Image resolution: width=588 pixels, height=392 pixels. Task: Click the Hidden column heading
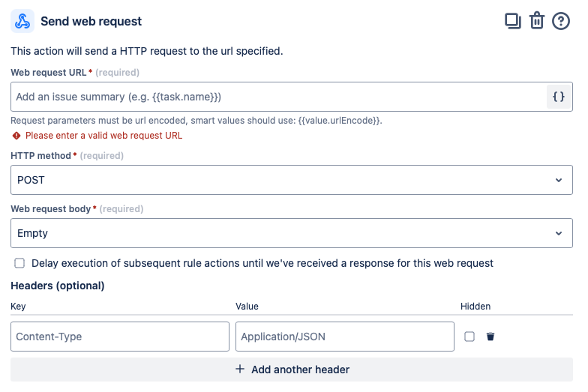pyautogui.click(x=475, y=306)
